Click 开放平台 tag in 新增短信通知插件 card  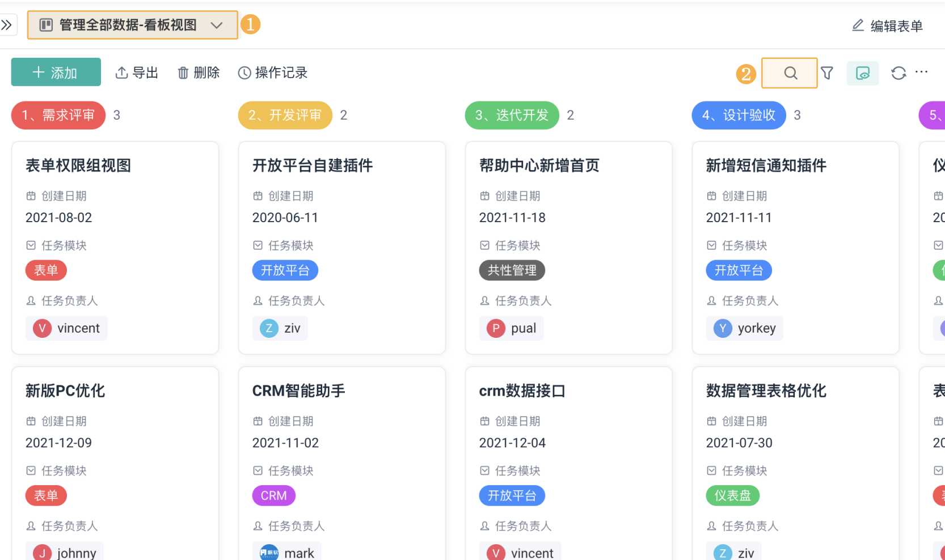(739, 270)
